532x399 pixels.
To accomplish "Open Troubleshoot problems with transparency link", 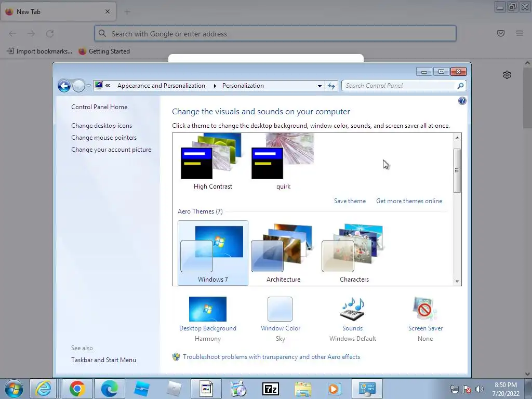I will click(271, 357).
